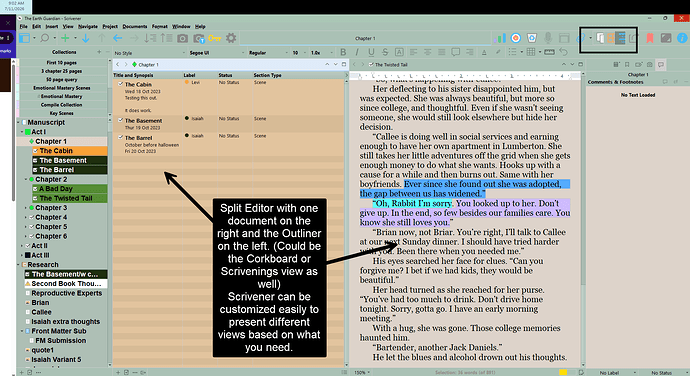Screen dimensions: 690x376
Task: Select the Compile Collection entry
Action: point(62,105)
